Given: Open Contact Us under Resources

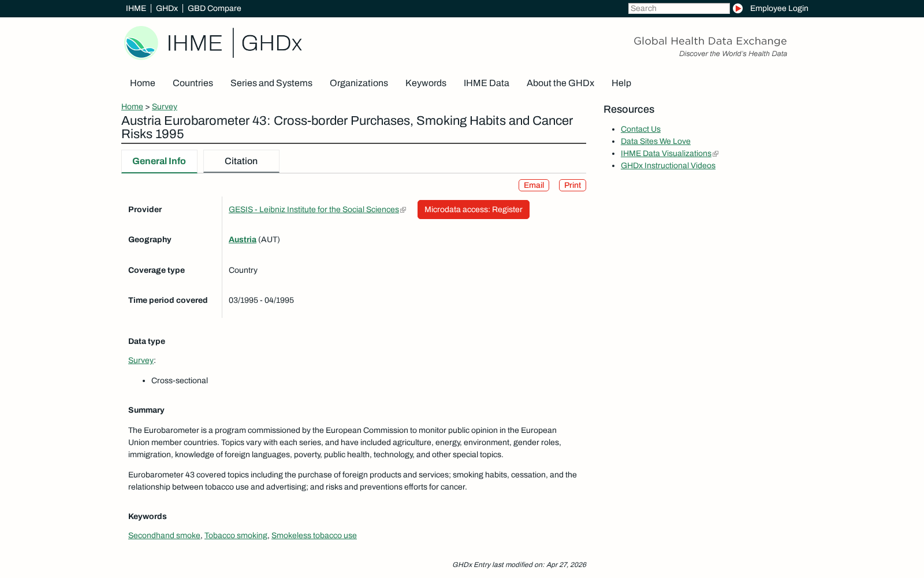Looking at the screenshot, I should (x=640, y=129).
